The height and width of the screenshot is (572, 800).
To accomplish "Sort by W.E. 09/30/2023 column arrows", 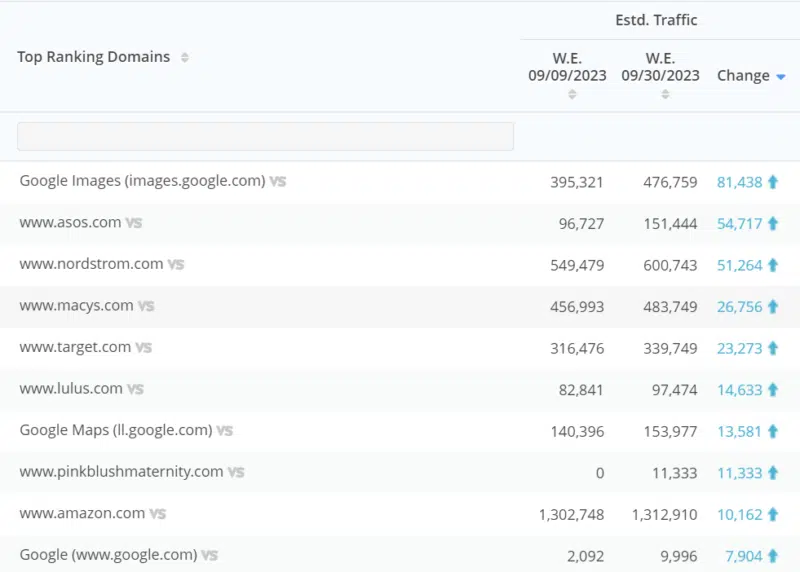I will [x=665, y=94].
